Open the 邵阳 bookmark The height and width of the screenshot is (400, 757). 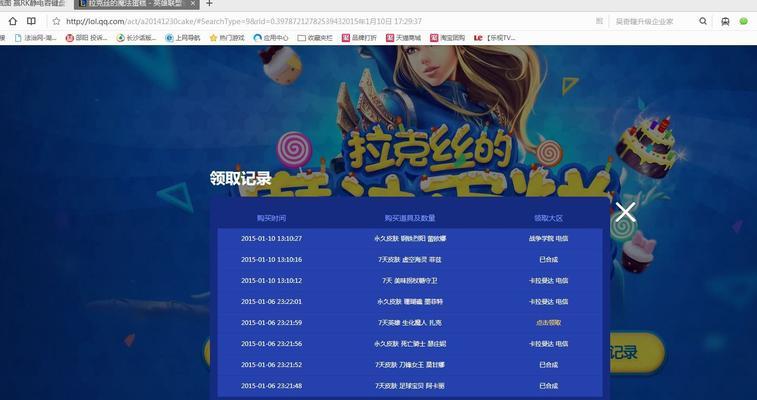pos(87,38)
